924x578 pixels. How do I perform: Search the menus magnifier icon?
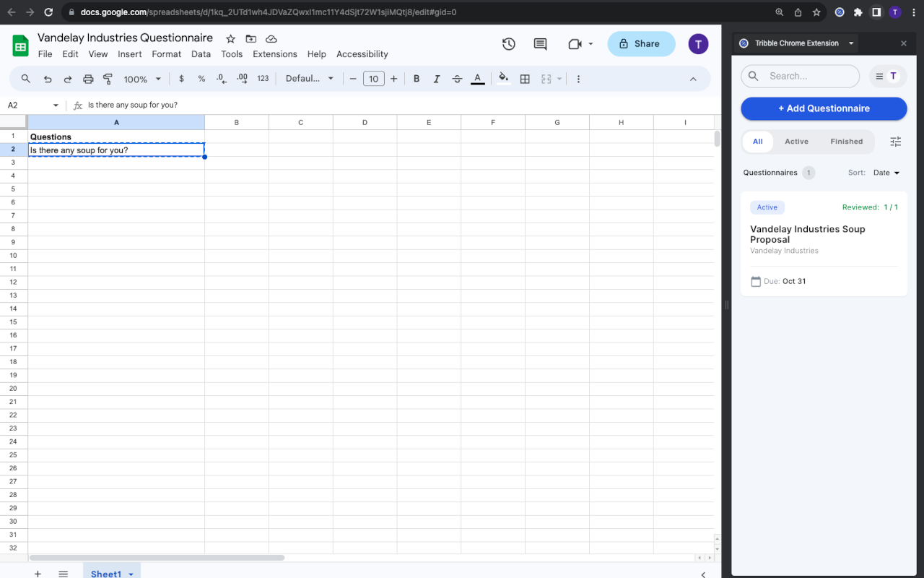pyautogui.click(x=25, y=79)
